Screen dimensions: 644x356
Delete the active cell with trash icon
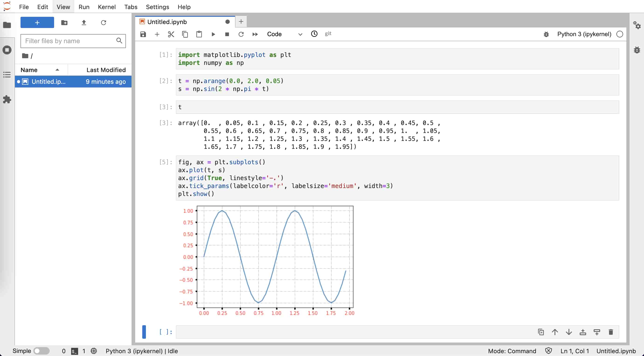(x=611, y=332)
